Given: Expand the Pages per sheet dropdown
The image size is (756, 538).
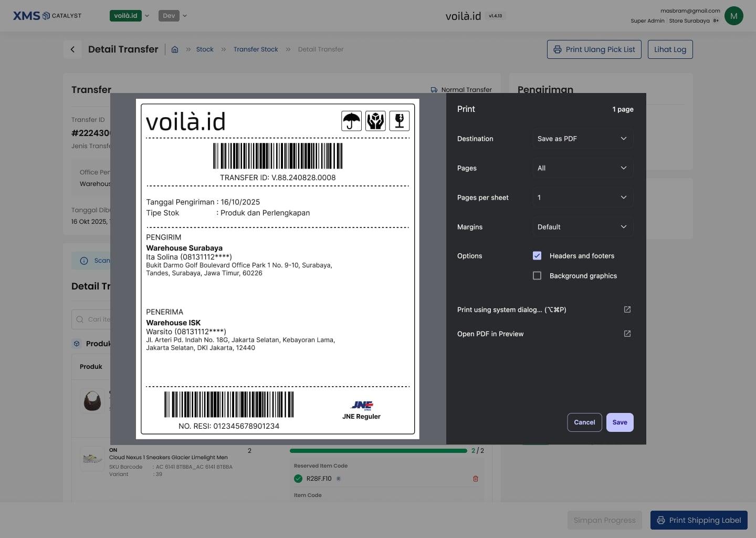Looking at the screenshot, I should tap(582, 198).
